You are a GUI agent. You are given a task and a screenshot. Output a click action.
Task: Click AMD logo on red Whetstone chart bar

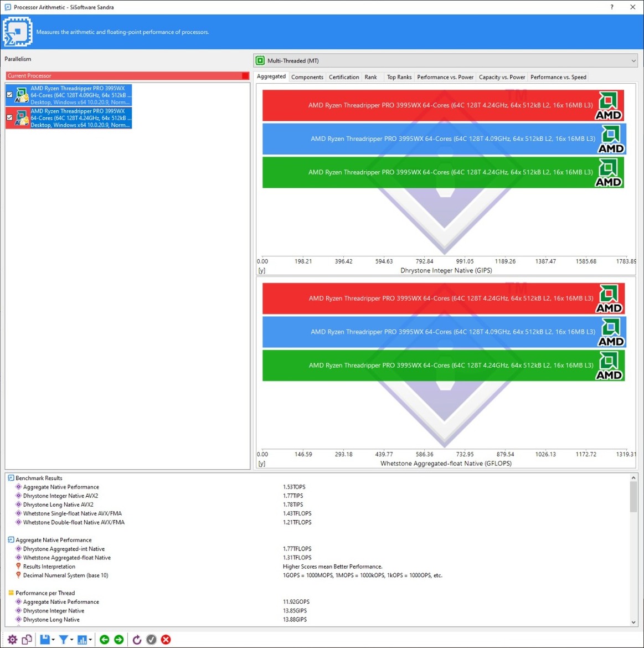click(x=609, y=299)
